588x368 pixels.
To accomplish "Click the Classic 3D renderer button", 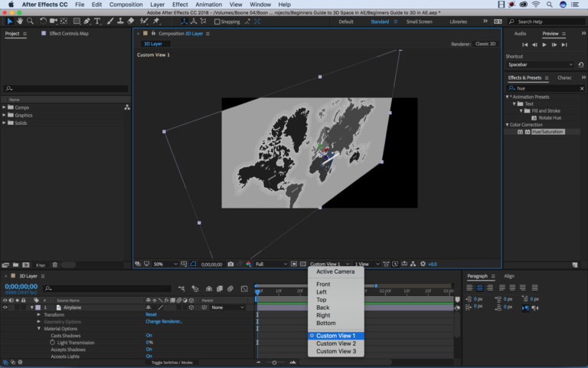I will 485,44.
